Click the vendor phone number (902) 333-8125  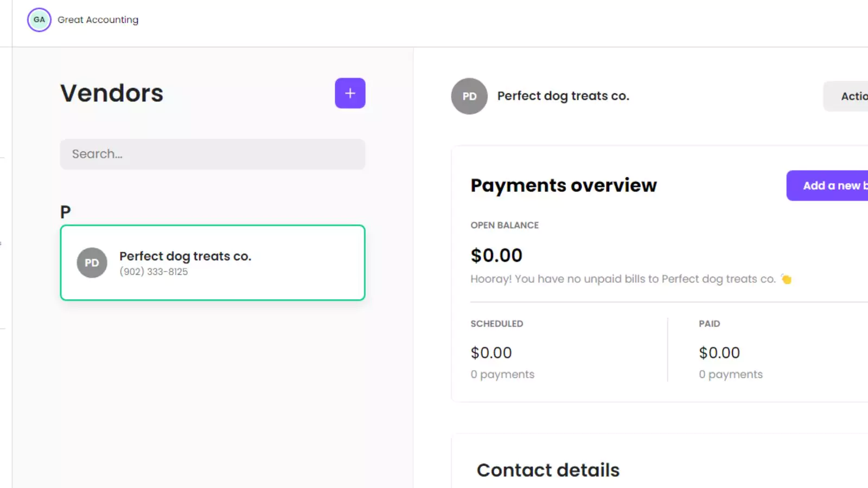[x=154, y=272]
